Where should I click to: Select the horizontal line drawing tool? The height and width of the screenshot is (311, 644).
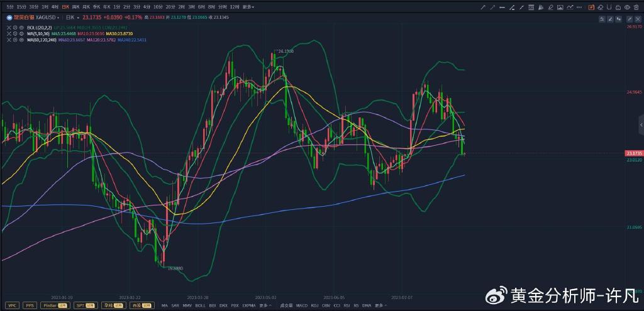[502, 7]
